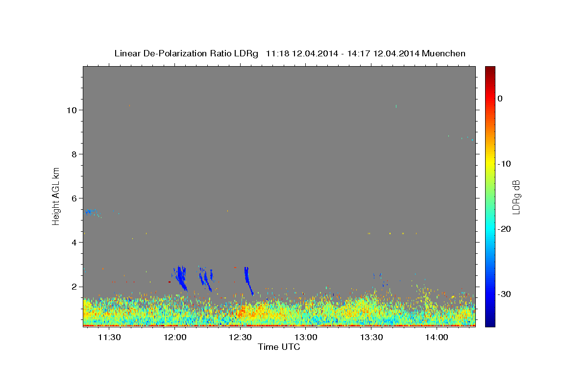Click the green middle of the colorbar

[x=490, y=196]
